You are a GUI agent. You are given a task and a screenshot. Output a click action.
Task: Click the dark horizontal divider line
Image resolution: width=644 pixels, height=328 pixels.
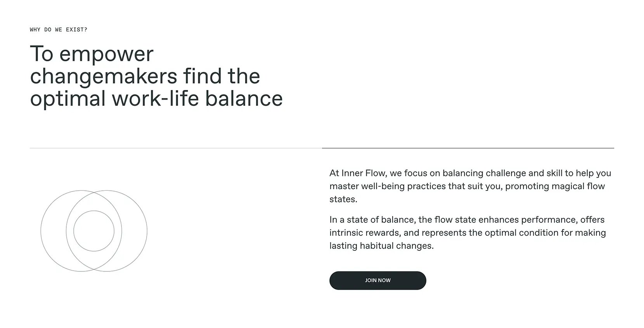pos(468,148)
